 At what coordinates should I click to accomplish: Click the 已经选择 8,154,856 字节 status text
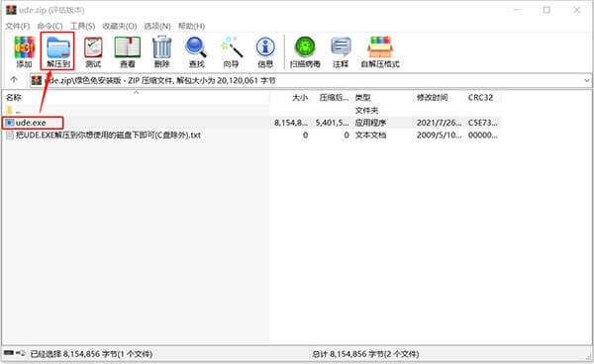click(91, 354)
